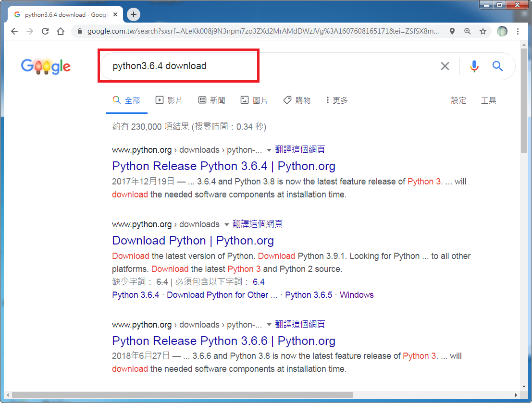
Task: Open the Windows sitelink
Action: click(x=357, y=295)
